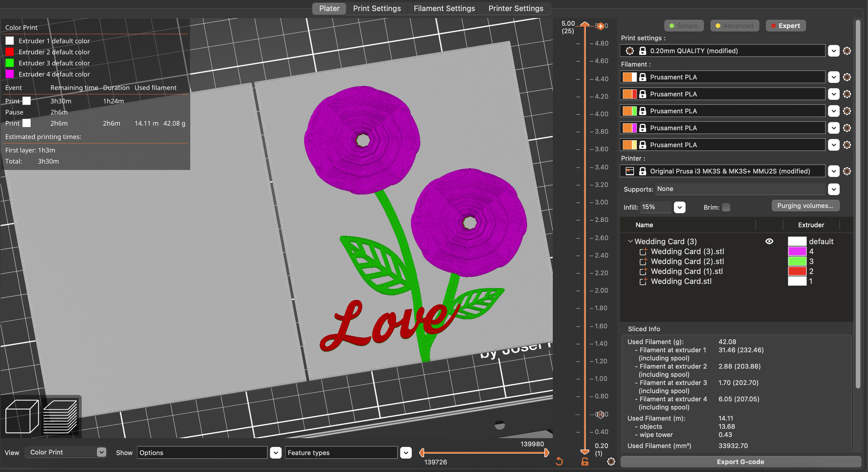Click the orange lock icon below slider
The image size is (868, 472).
585,462
